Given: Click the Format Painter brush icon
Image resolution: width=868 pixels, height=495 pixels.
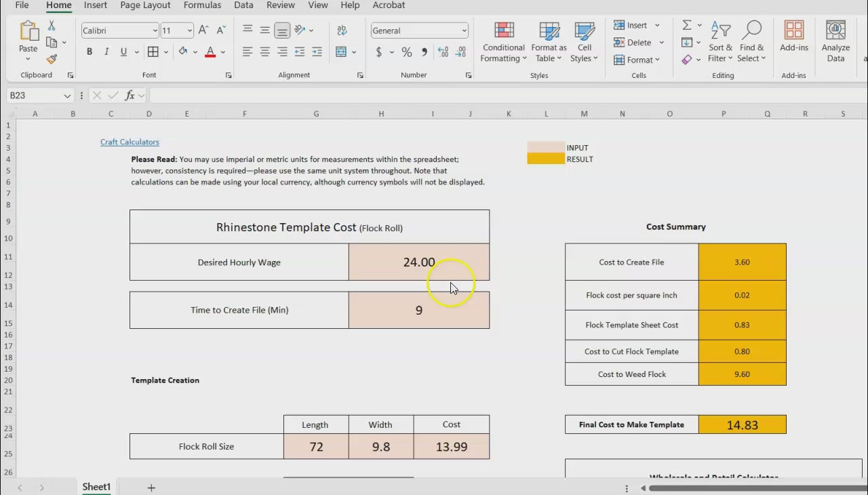Looking at the screenshot, I should click(x=52, y=60).
